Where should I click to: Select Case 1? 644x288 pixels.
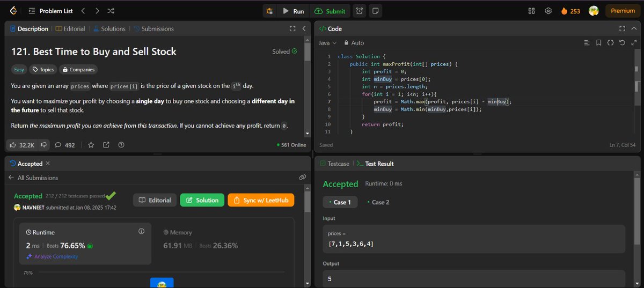[x=340, y=202]
